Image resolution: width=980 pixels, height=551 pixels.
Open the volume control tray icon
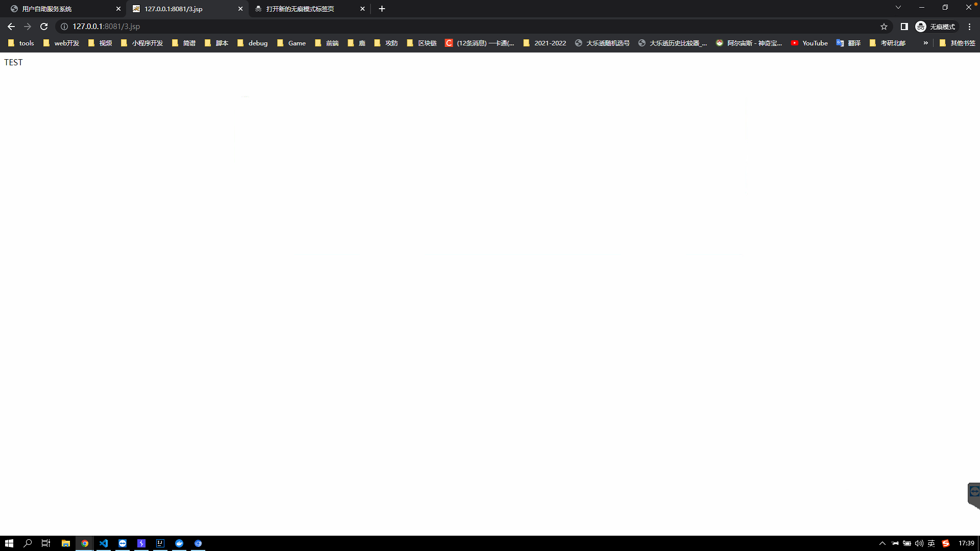pos(919,543)
